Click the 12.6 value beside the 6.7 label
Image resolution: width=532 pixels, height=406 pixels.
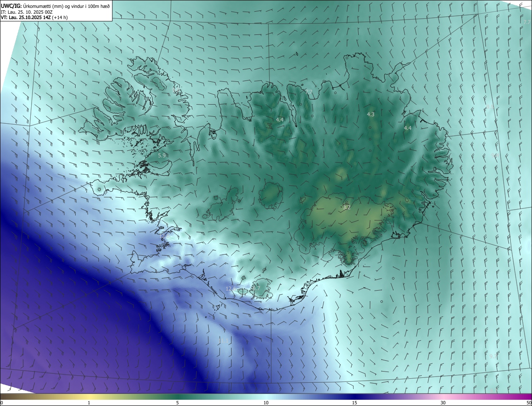pyautogui.click(x=231, y=289)
